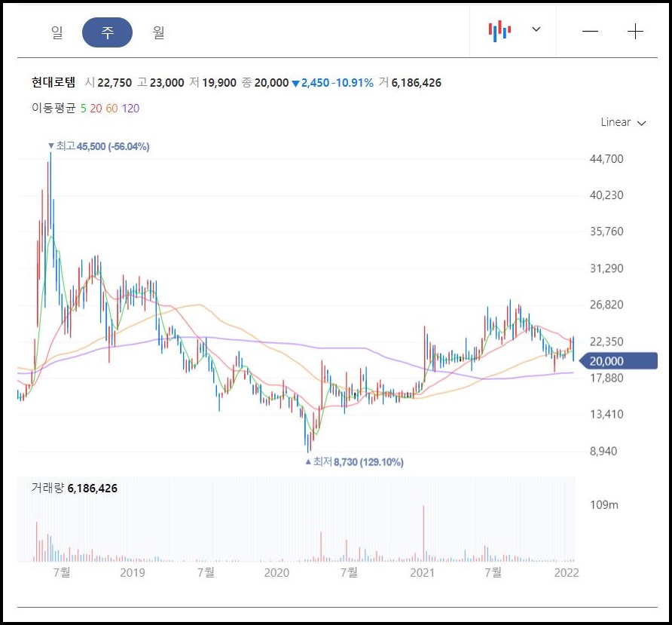Open the Linear scale dropdown

tap(623, 122)
